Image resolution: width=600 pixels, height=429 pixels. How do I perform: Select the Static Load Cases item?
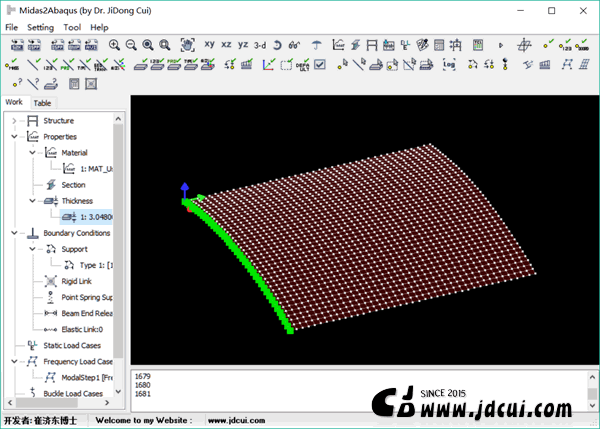(72, 346)
